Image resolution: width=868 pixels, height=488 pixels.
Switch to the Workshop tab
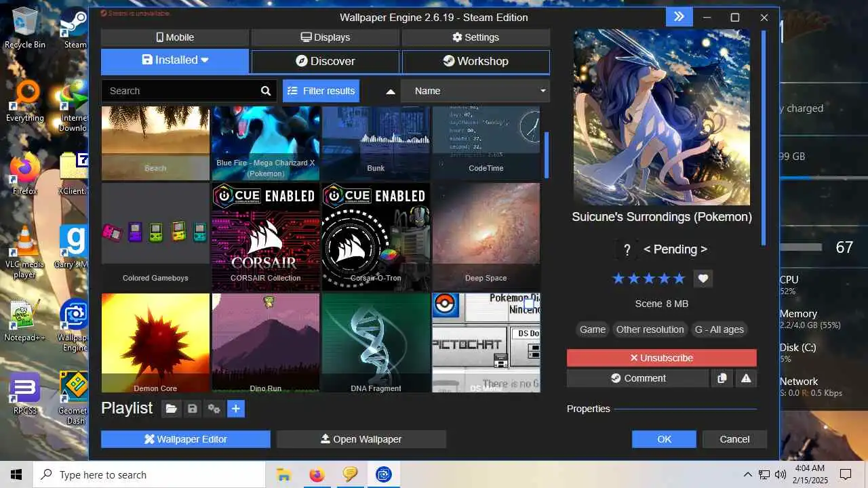point(475,61)
